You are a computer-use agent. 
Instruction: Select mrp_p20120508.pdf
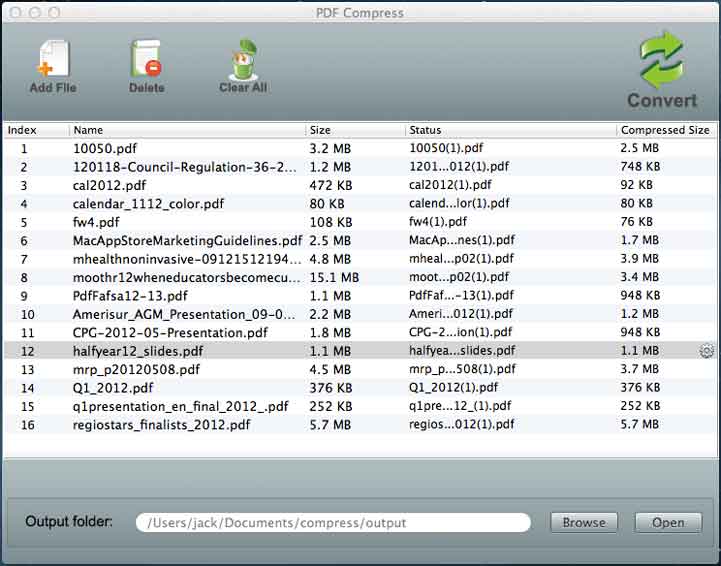pyautogui.click(x=360, y=369)
